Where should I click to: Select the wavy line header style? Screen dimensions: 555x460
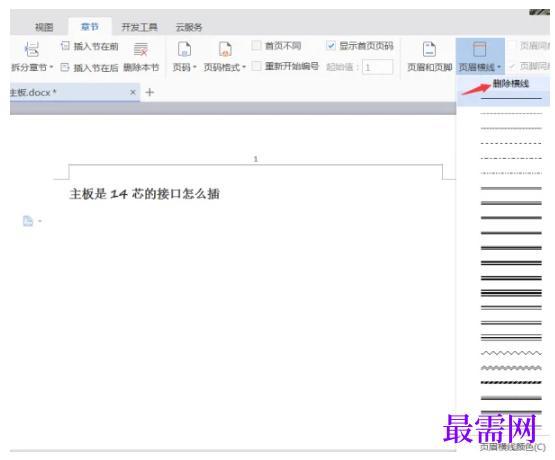coord(511,353)
